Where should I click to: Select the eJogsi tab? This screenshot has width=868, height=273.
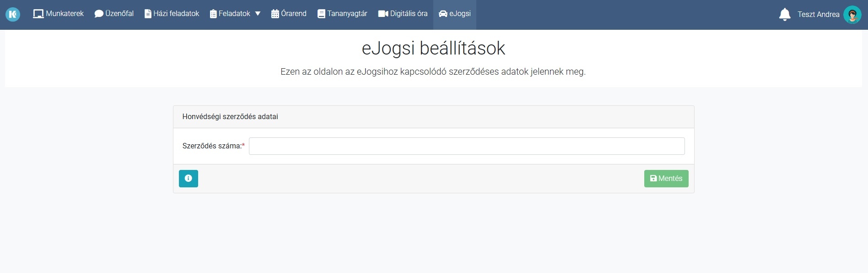tap(455, 14)
